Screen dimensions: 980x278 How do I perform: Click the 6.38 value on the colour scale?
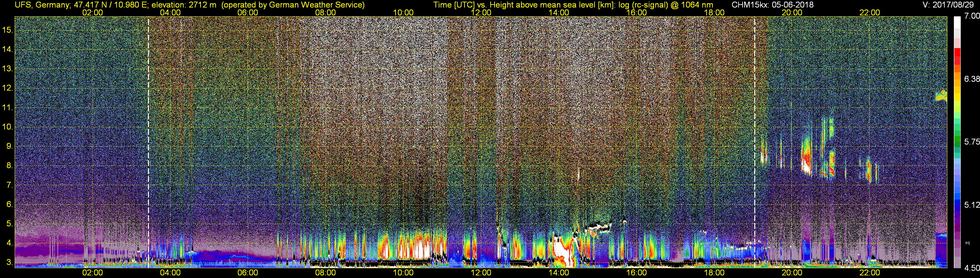972,79
